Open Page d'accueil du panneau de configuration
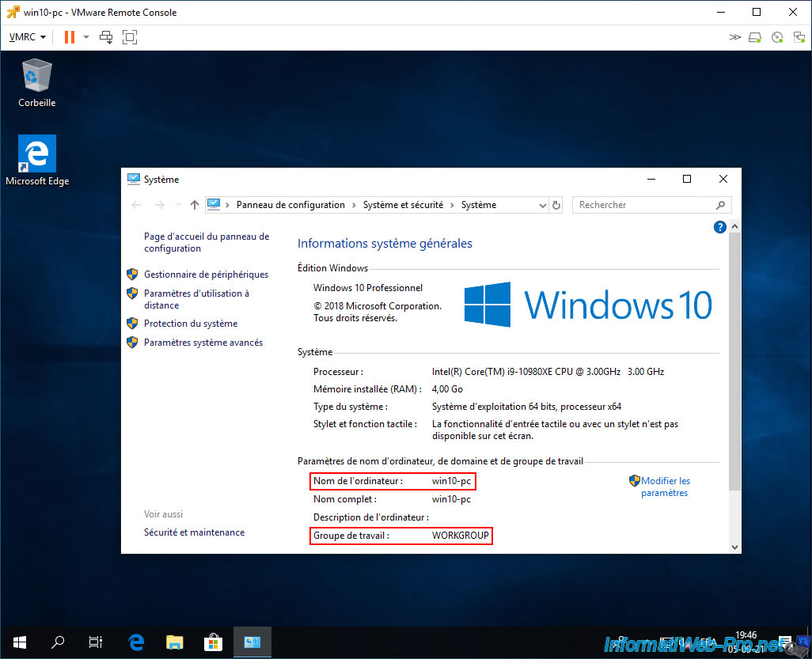This screenshot has height=659, width=812. pos(206,242)
